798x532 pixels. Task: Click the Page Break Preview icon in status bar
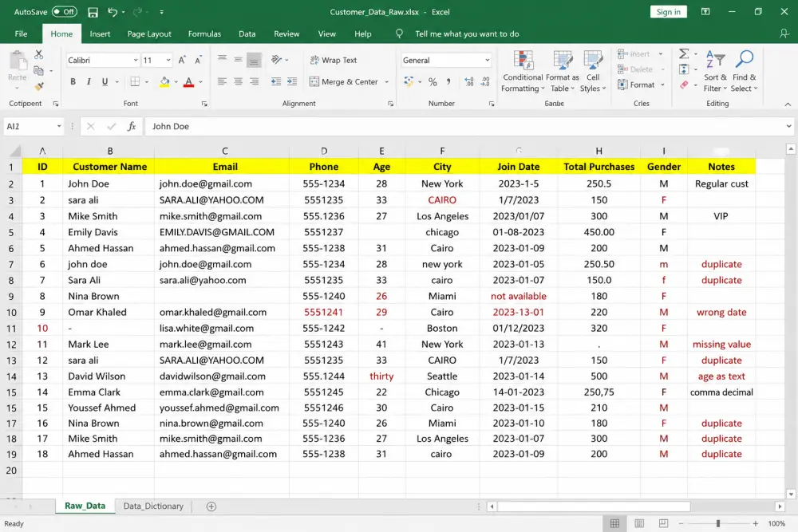663,523
